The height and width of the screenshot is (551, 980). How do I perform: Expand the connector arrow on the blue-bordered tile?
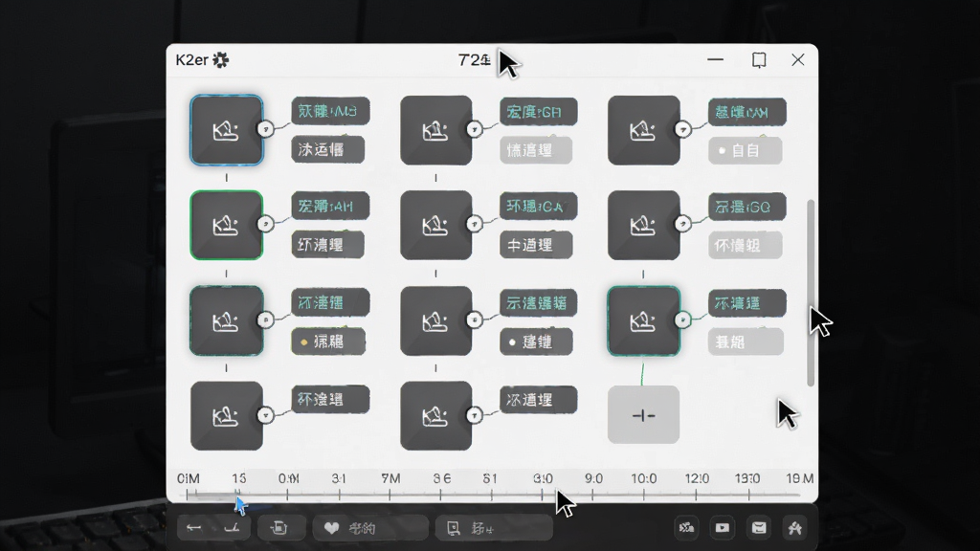coord(266,129)
